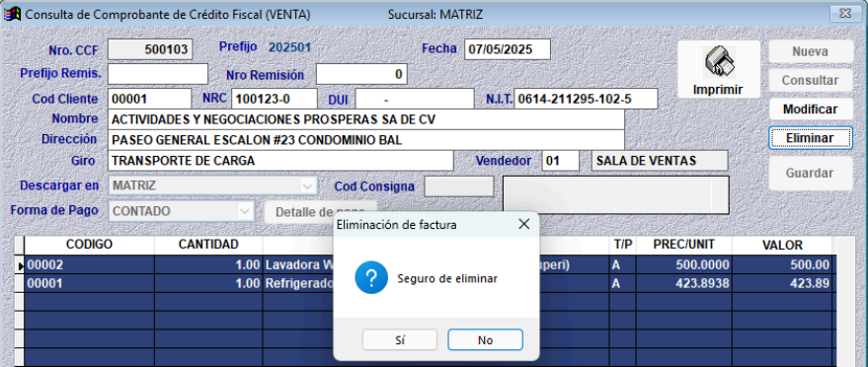This screenshot has height=367, width=868.
Task: Click the Cod Cliente field 00001
Action: pyautogui.click(x=149, y=99)
